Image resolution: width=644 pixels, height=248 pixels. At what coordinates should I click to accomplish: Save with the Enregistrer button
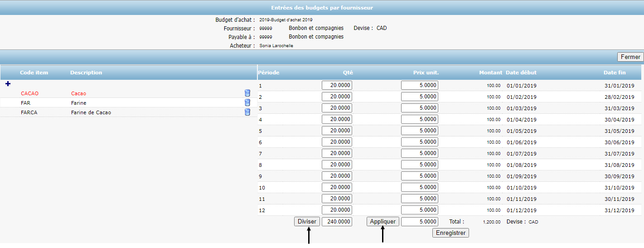click(x=450, y=233)
